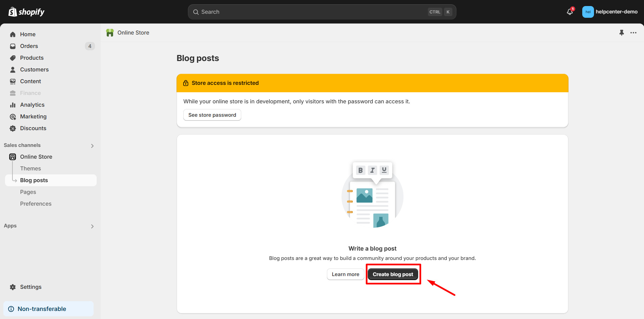Open Orders from the sidebar icon
Screen dimensions: 644x319
12,46
